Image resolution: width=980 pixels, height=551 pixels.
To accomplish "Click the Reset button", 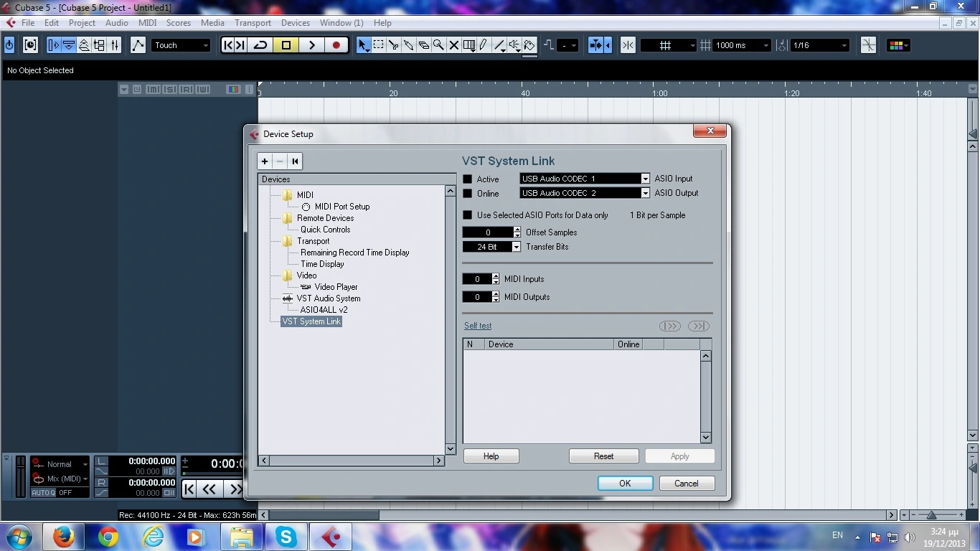I will click(604, 456).
